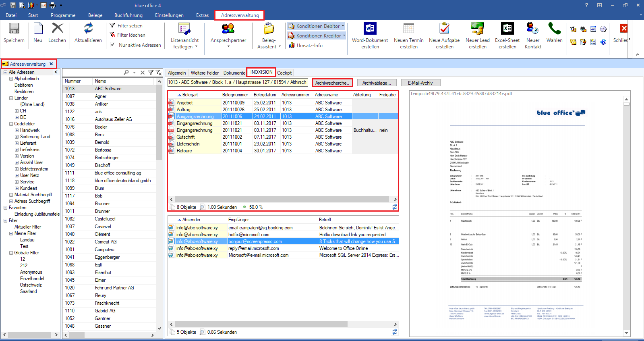The width and height of the screenshot is (644, 341).
Task: Click the double envelope mail icon
Action: [x=573, y=42]
